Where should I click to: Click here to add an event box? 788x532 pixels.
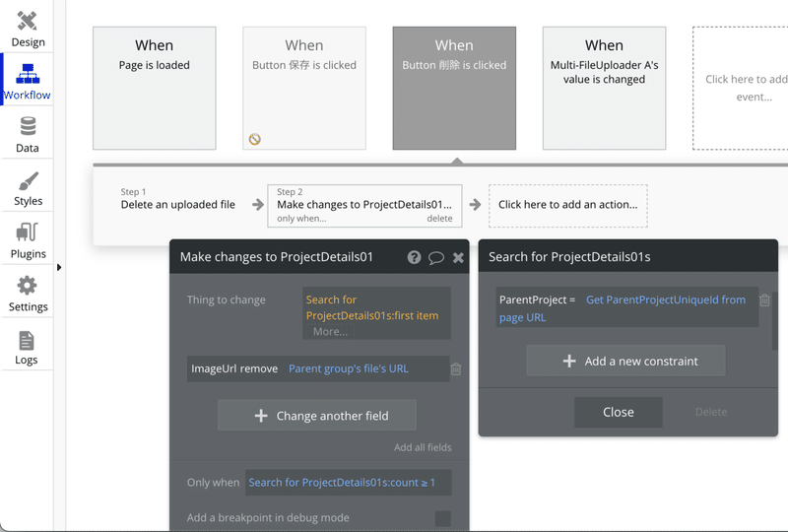741,88
